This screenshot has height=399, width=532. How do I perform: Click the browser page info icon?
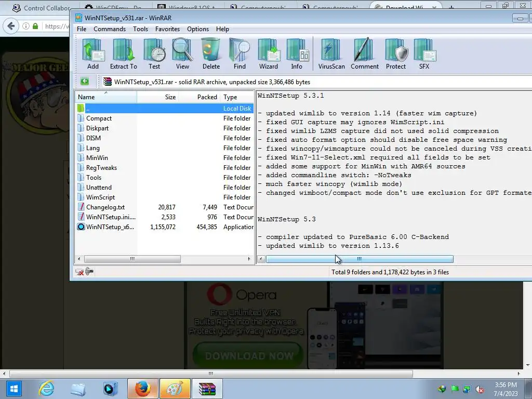coord(26,26)
